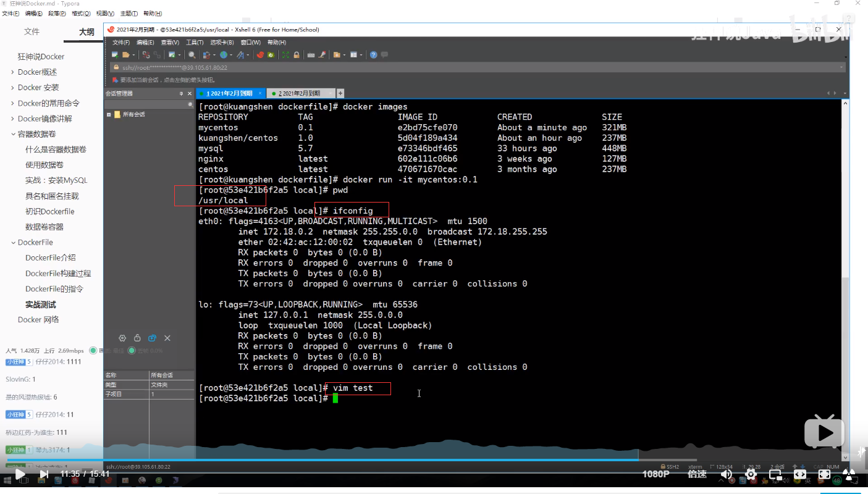The height and width of the screenshot is (494, 868).
Task: Expand the Docker的常用命令 outline section
Action: 12,103
